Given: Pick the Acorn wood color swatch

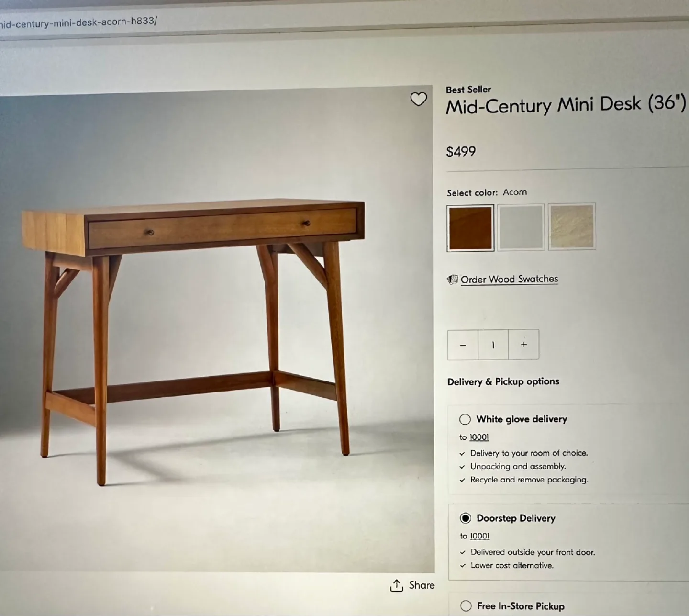Looking at the screenshot, I should pyautogui.click(x=470, y=228).
